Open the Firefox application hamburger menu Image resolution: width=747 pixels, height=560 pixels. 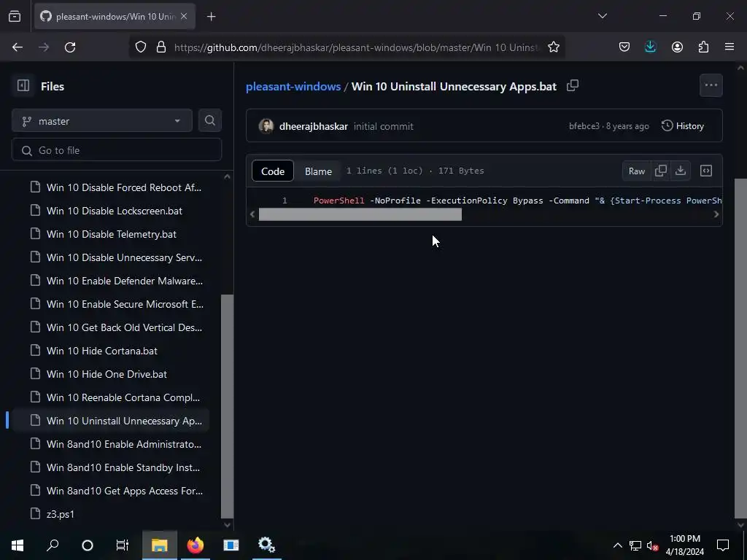[x=729, y=47]
